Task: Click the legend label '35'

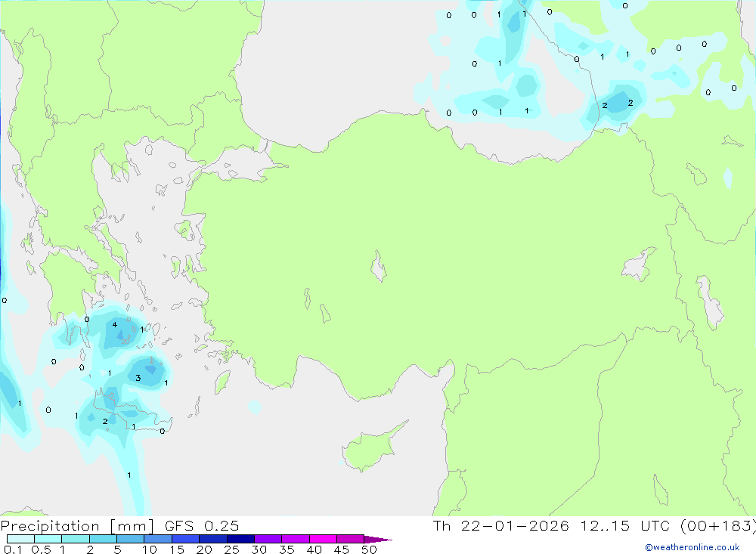Action: [x=287, y=549]
